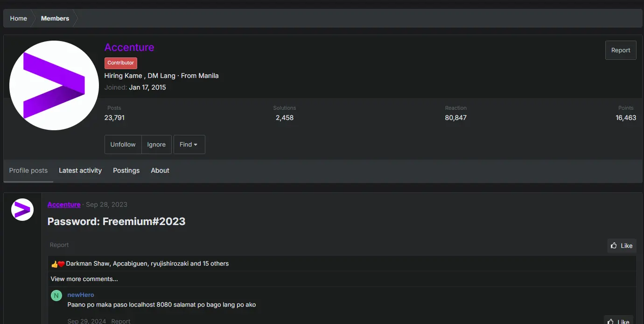Click the Solutions count 2,458
This screenshot has height=324, width=644.
[x=285, y=118]
